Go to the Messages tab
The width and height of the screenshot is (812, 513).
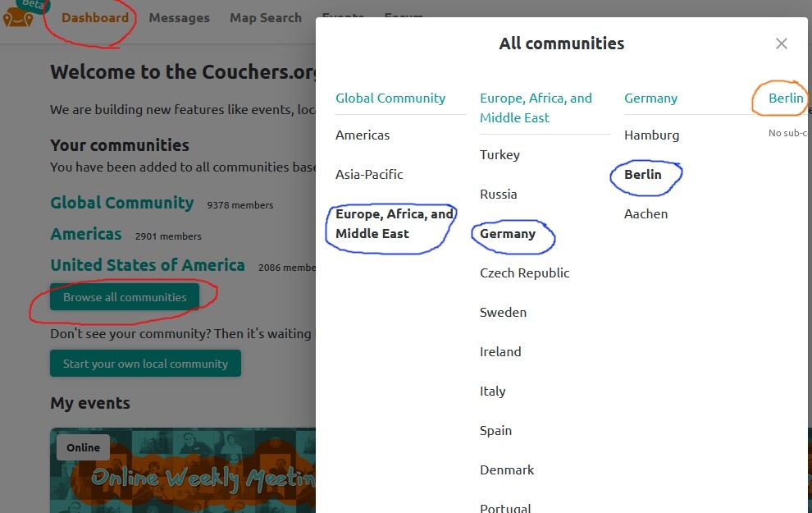tap(179, 17)
